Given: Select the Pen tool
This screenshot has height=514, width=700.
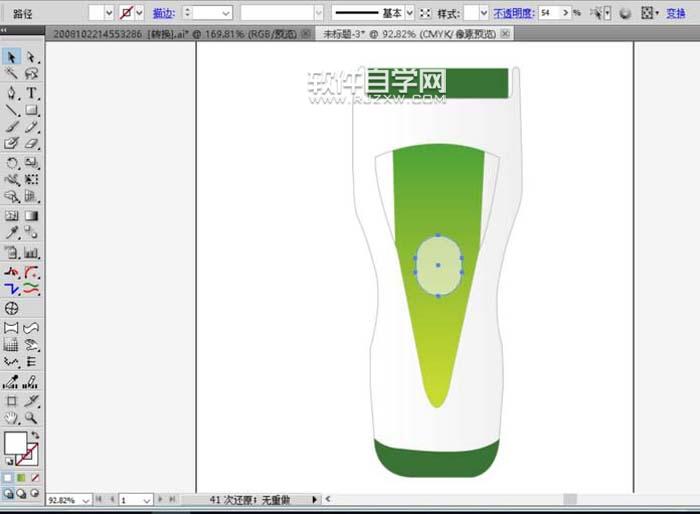Looking at the screenshot, I should coord(12,92).
